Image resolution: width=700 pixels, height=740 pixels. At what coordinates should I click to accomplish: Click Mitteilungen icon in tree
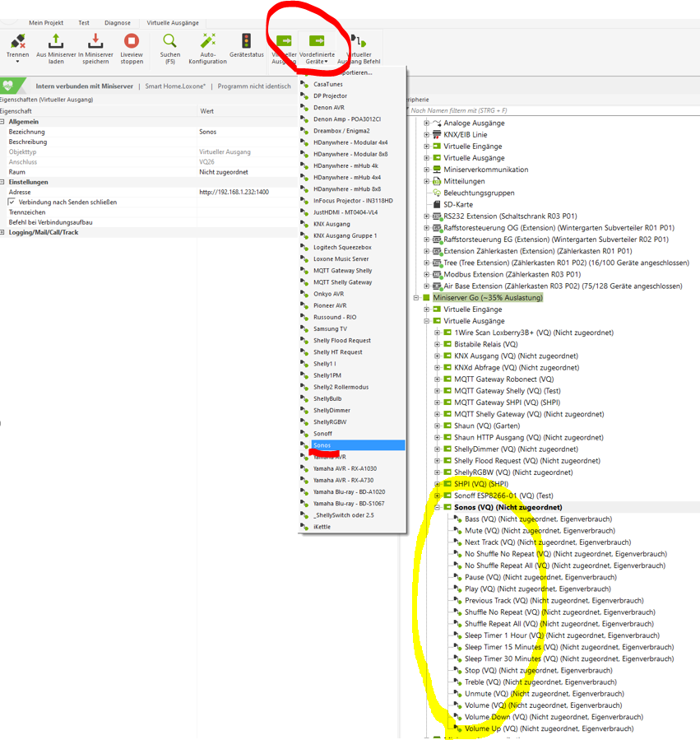pyautogui.click(x=437, y=181)
